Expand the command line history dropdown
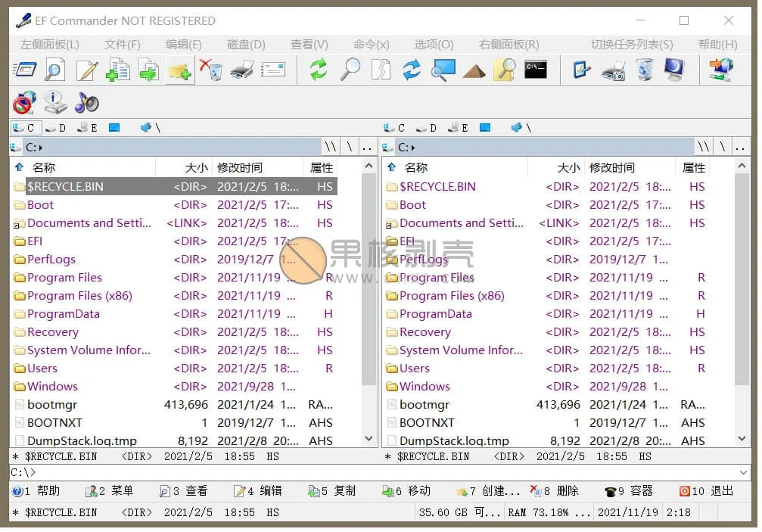762x532 pixels. 745,473
